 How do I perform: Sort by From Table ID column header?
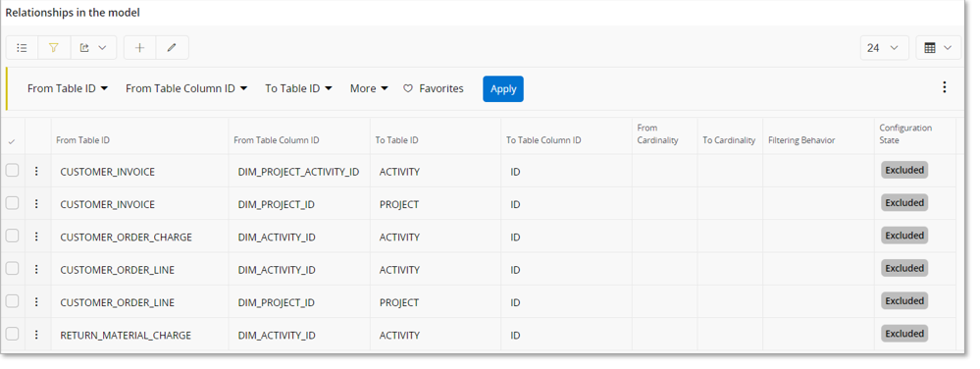click(x=82, y=140)
